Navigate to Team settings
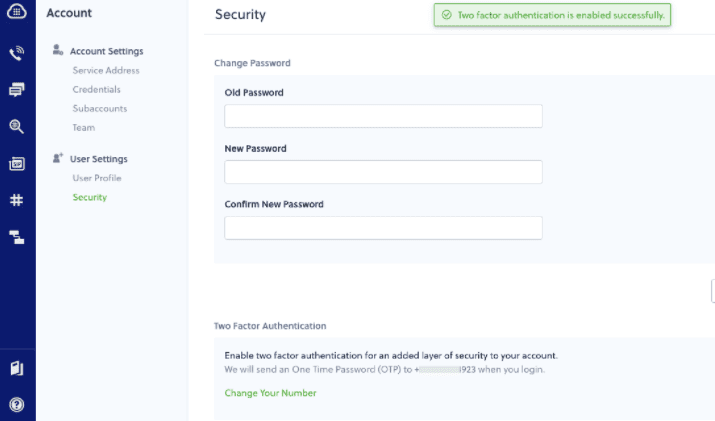Image resolution: width=715 pixels, height=421 pixels. coord(83,128)
